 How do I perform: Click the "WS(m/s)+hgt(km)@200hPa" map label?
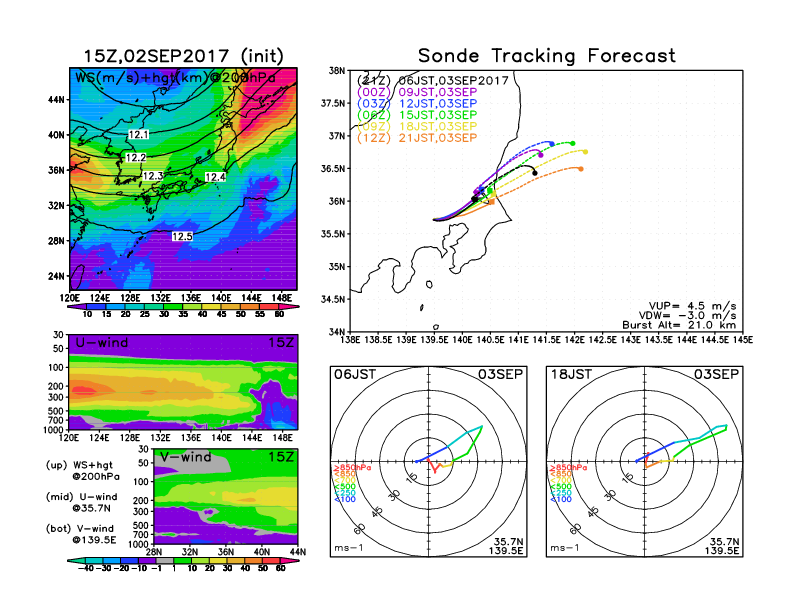(x=175, y=78)
